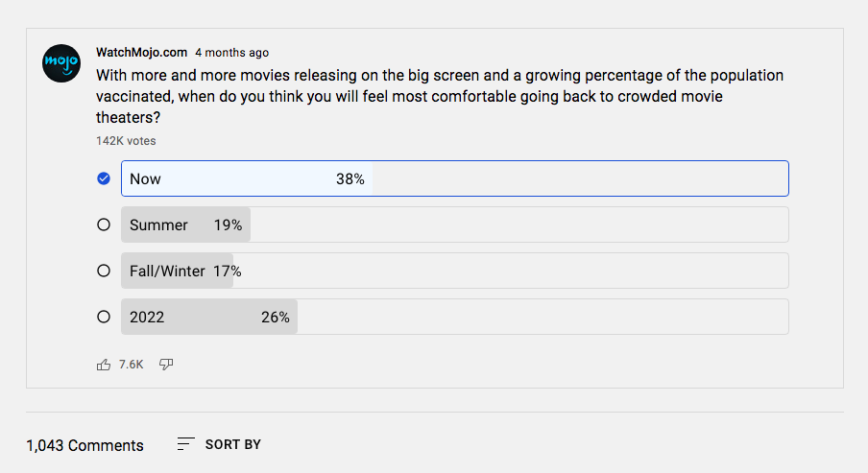Click the 7.6K like count

(131, 365)
